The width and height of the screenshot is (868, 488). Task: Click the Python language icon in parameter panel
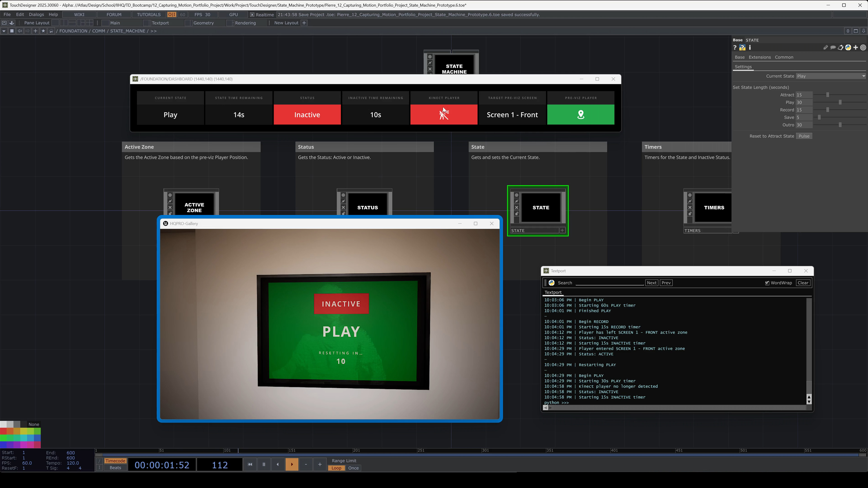(x=848, y=47)
